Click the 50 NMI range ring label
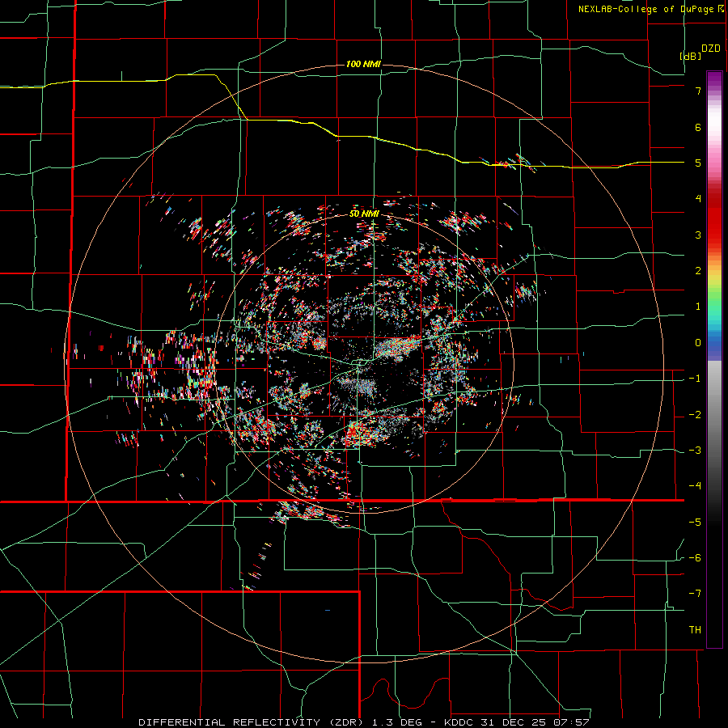Screen dimensions: 728x728 point(364,214)
